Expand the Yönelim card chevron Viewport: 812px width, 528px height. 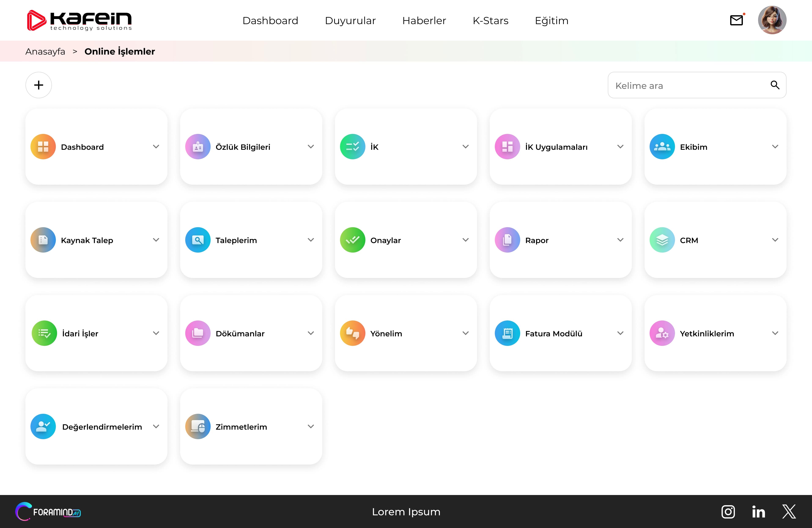[465, 333]
